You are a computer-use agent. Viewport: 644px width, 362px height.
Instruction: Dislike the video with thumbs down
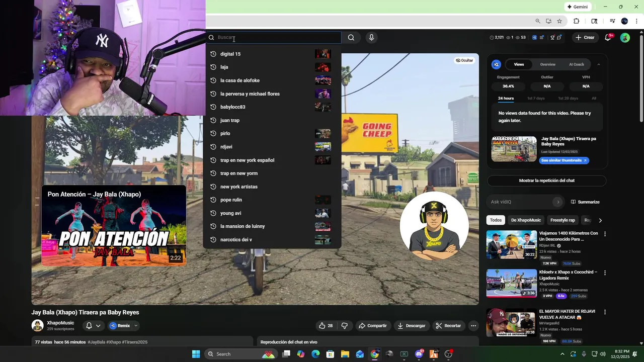pyautogui.click(x=345, y=326)
